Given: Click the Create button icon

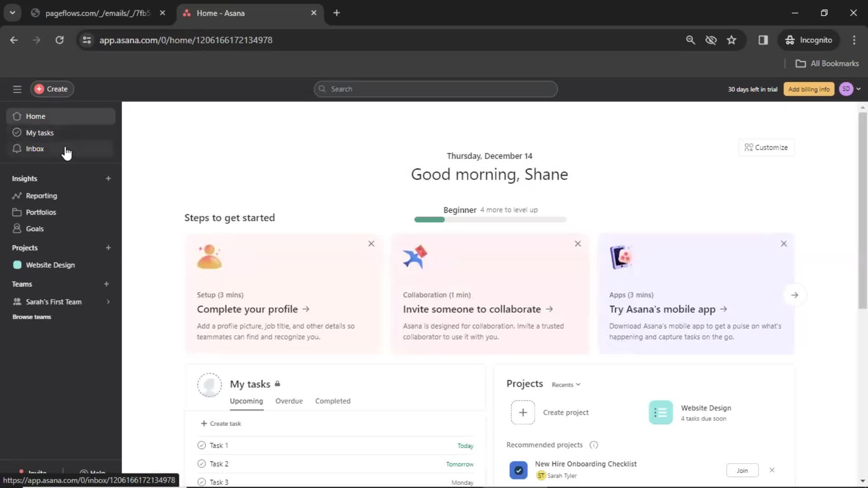Looking at the screenshot, I should click(39, 89).
